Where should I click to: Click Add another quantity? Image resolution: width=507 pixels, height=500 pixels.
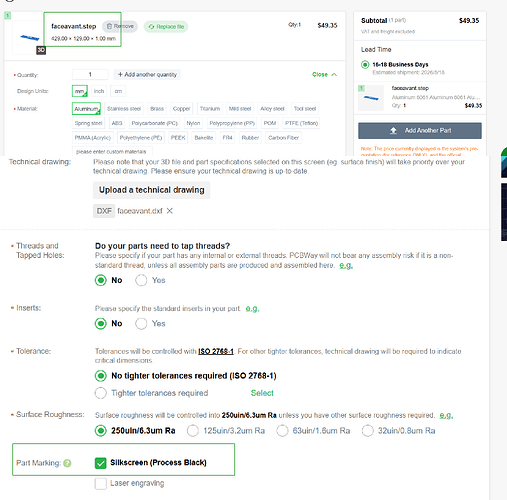147,74
